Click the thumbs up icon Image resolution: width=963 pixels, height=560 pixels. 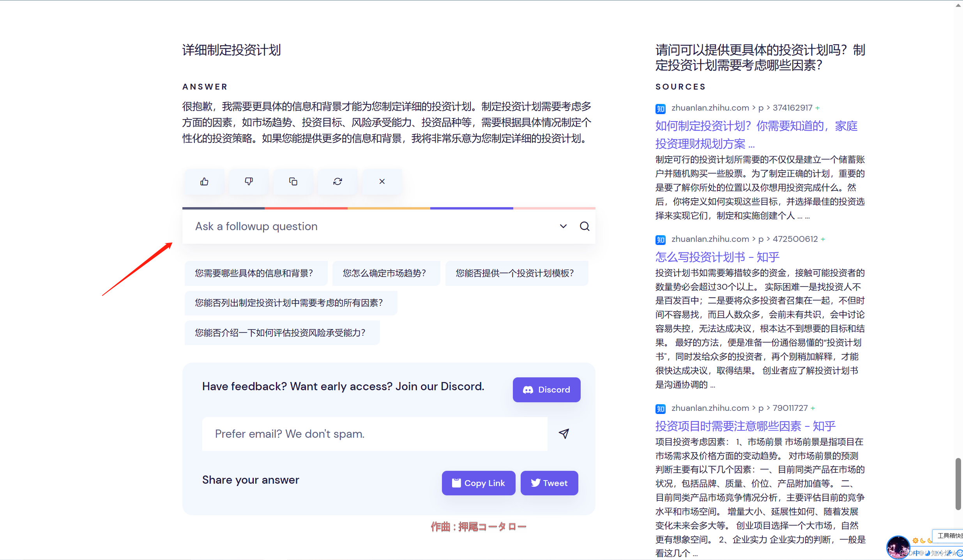pyautogui.click(x=204, y=181)
